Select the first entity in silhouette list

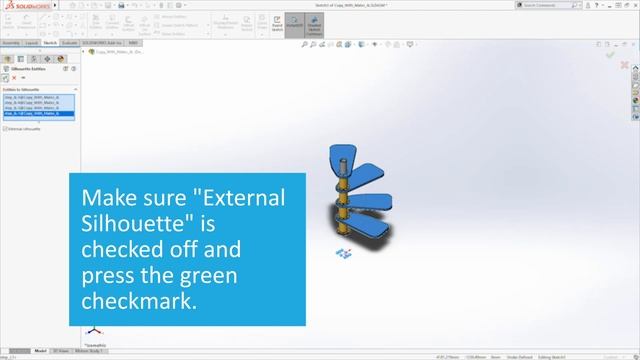click(x=39, y=98)
